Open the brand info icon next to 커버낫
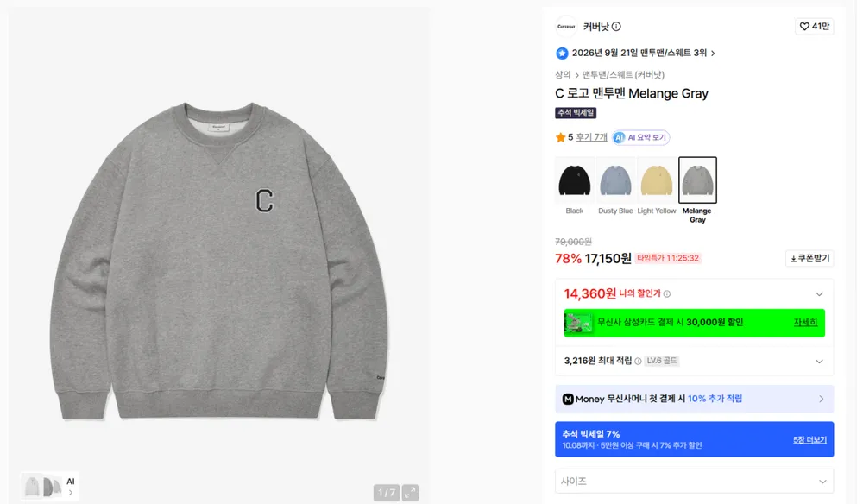The height and width of the screenshot is (504, 863). pyautogui.click(x=616, y=27)
